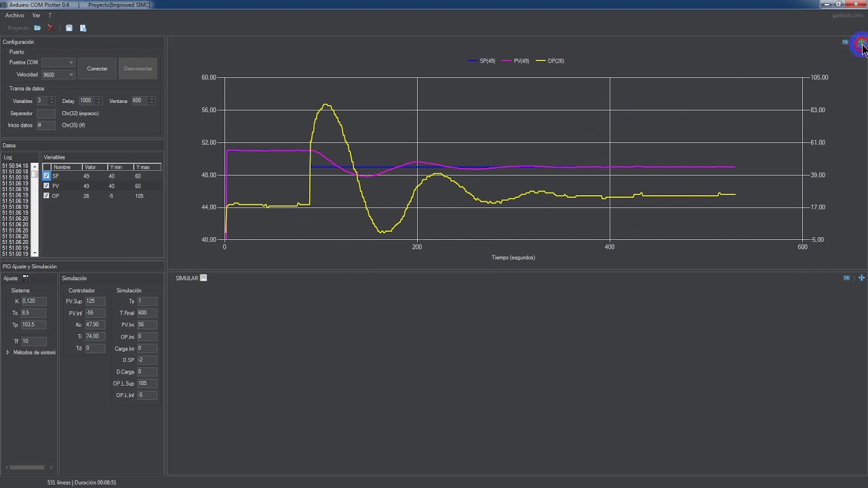Open the Puertos COM dropdown
Screen dimensions: 868x488
[x=58, y=62]
